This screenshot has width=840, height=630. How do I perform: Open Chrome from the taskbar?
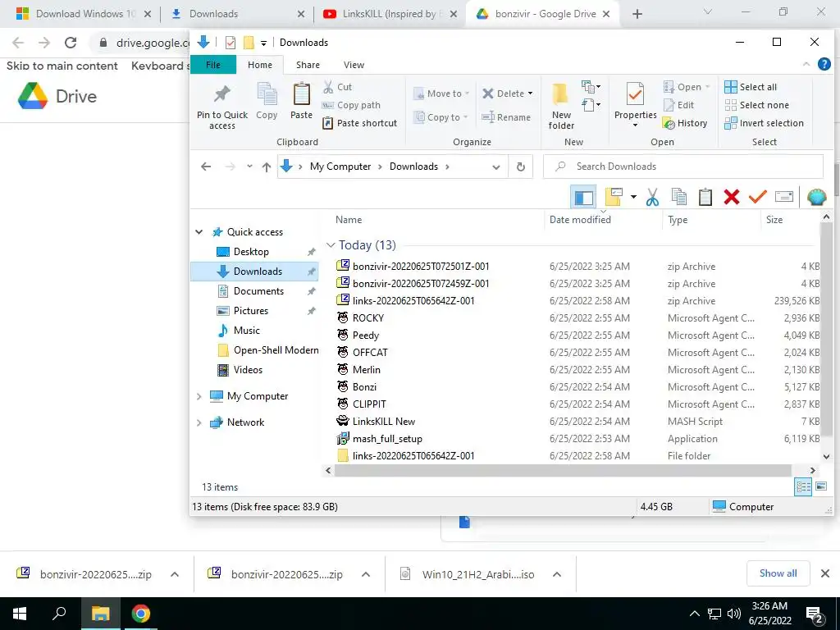click(x=140, y=614)
